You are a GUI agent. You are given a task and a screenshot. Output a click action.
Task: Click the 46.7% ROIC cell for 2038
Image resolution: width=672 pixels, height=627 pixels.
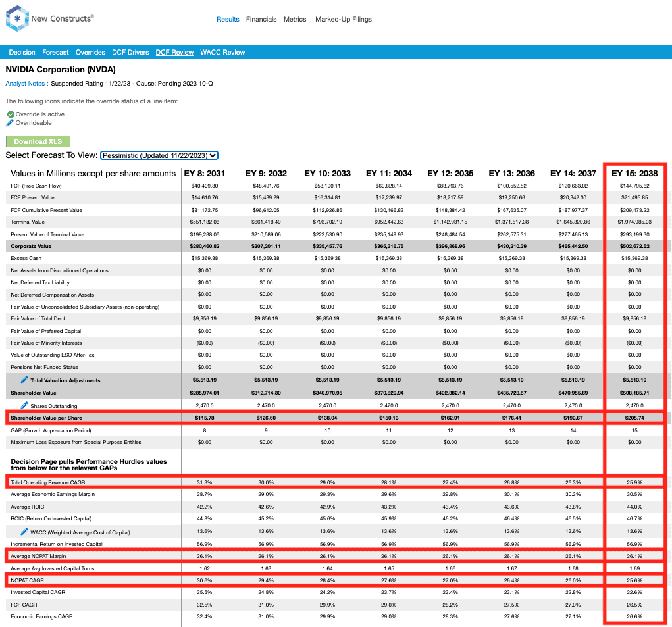click(x=634, y=518)
